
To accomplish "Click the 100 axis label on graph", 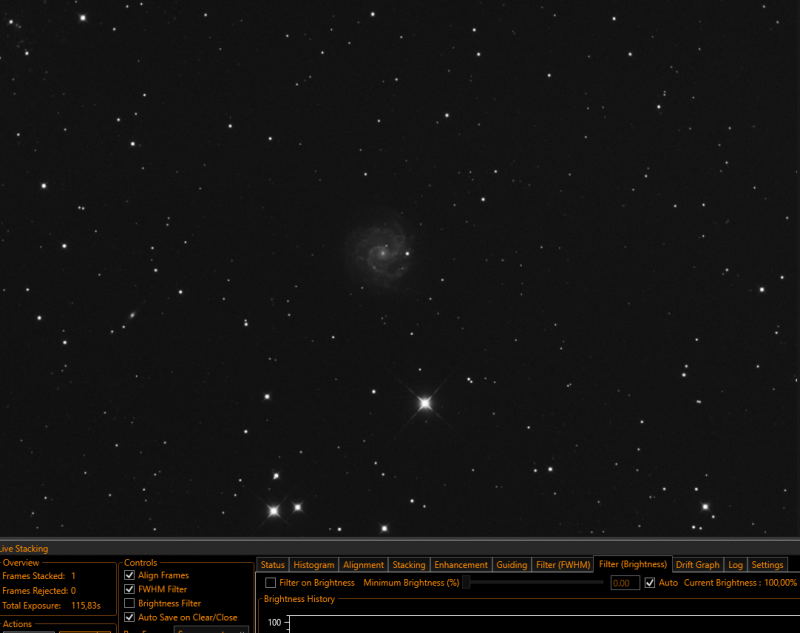I will (x=274, y=622).
